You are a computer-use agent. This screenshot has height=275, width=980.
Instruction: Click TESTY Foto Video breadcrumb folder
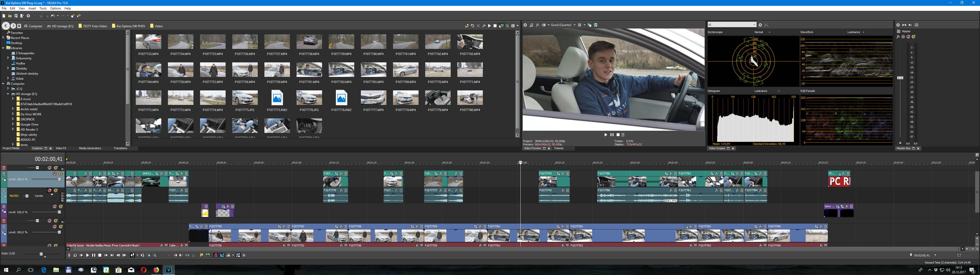point(95,26)
